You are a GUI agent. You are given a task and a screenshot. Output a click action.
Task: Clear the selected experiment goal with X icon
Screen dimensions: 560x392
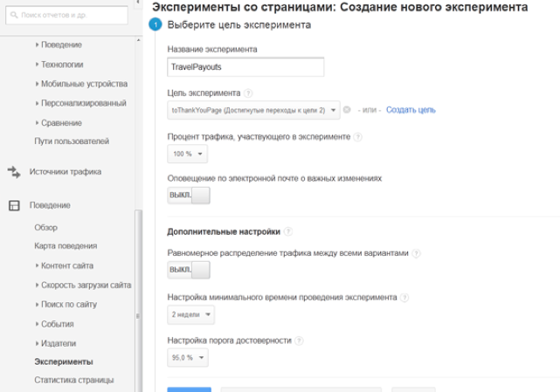(347, 110)
